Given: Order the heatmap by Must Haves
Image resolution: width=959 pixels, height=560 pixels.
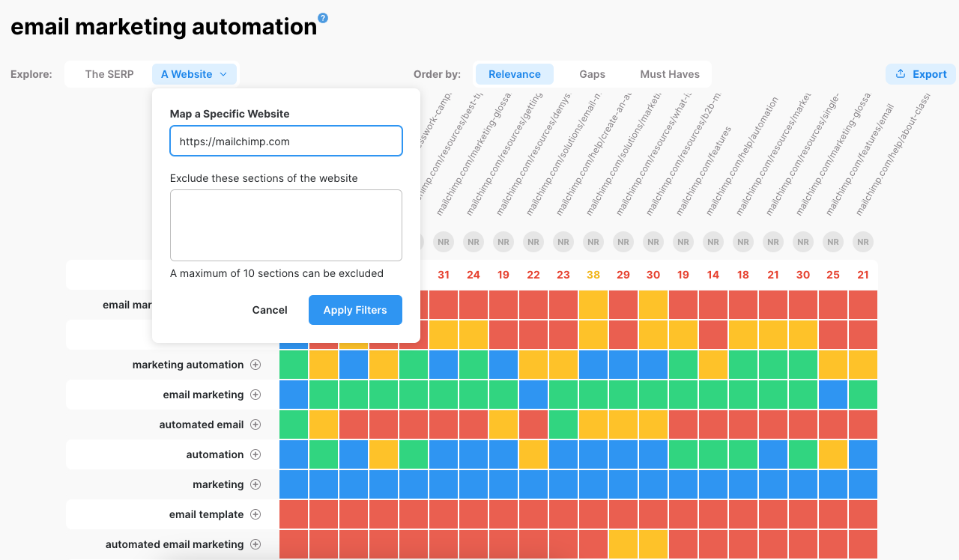Looking at the screenshot, I should (669, 74).
